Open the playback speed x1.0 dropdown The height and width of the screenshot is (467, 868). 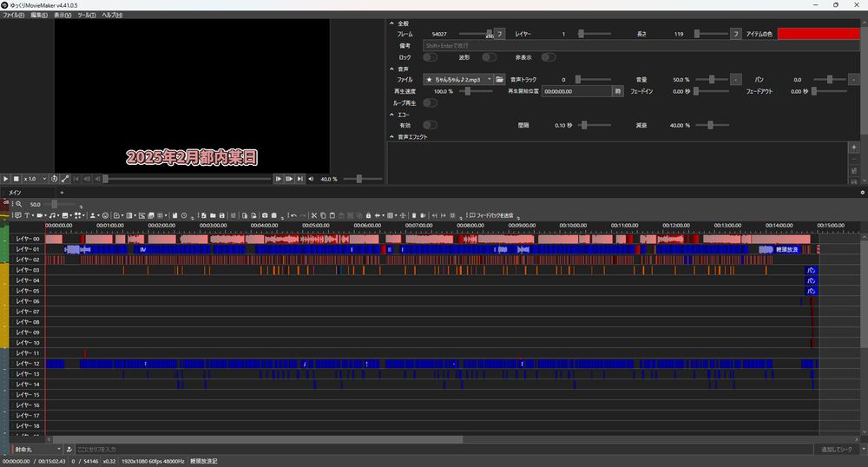(x=36, y=179)
